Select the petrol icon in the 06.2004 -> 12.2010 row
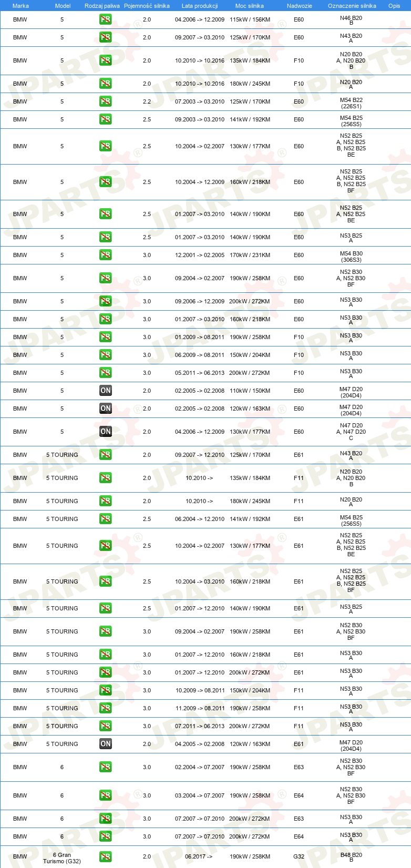Screen dimensions: 411x868 pos(106,519)
